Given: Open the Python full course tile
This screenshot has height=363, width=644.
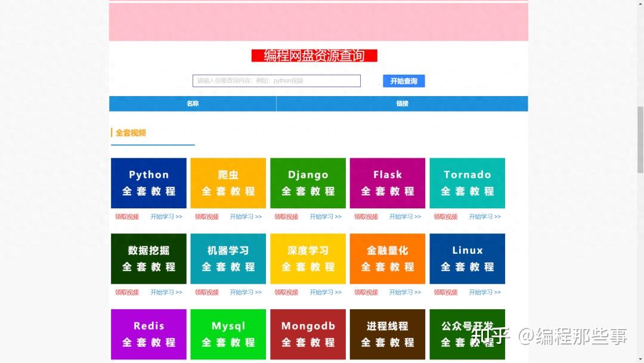Looking at the screenshot, I should pyautogui.click(x=148, y=183).
